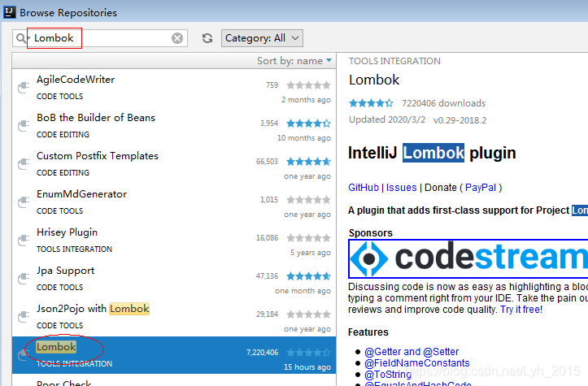This screenshot has height=386, width=588.
Task: Click the 7220406 downloads text
Action: click(443, 103)
